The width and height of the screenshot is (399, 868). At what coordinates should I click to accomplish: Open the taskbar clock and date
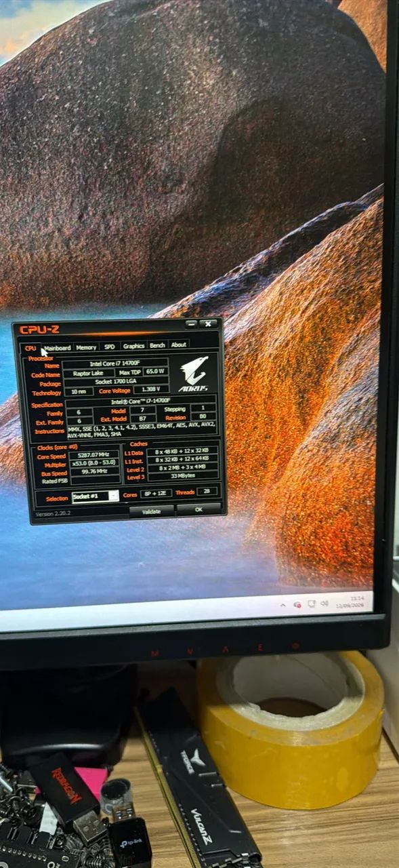[x=350, y=602]
